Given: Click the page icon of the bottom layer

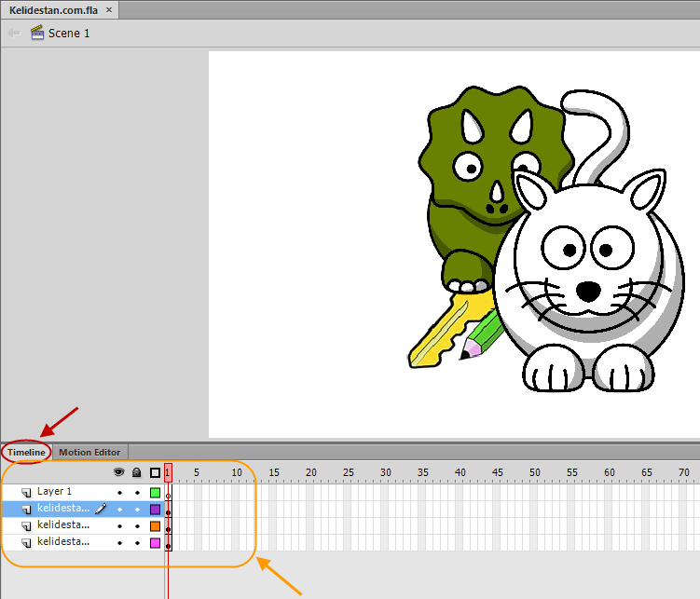Looking at the screenshot, I should [26, 542].
